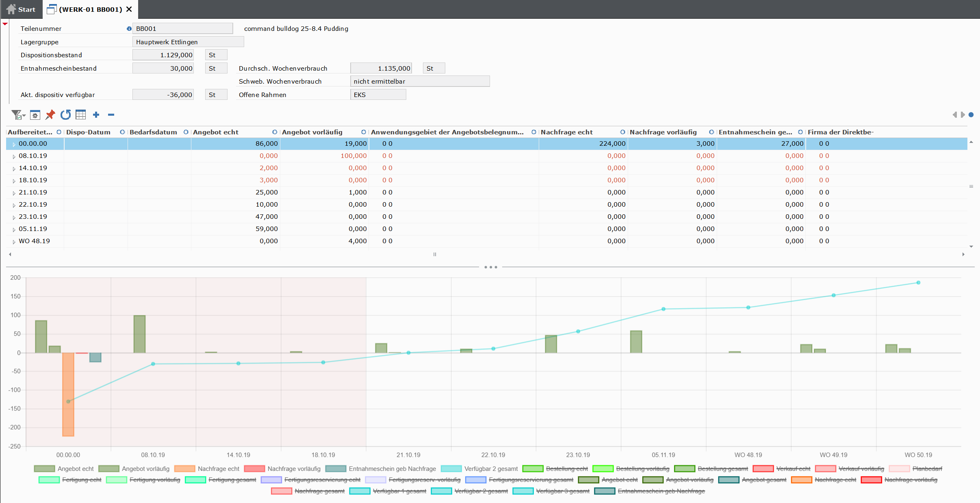This screenshot has height=503, width=980.
Task: Click the blue refresh arrow icon
Action: [65, 115]
